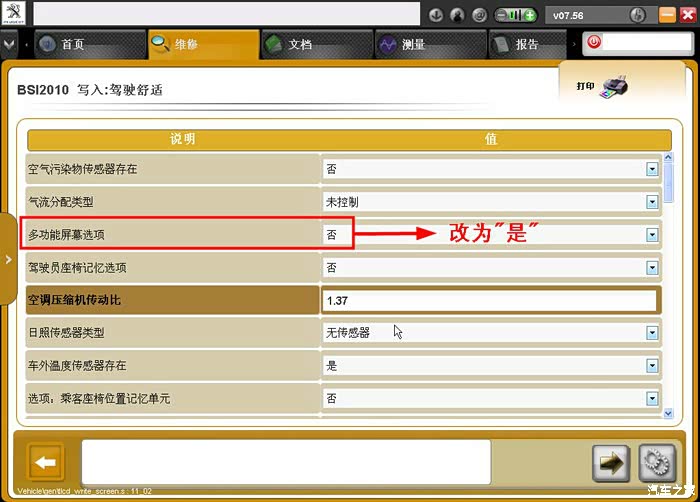
Task: Open dropdown for 气流分配类型
Action: (652, 202)
